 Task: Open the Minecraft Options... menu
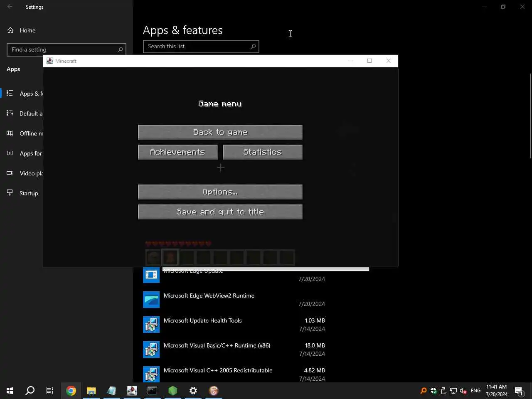220,192
